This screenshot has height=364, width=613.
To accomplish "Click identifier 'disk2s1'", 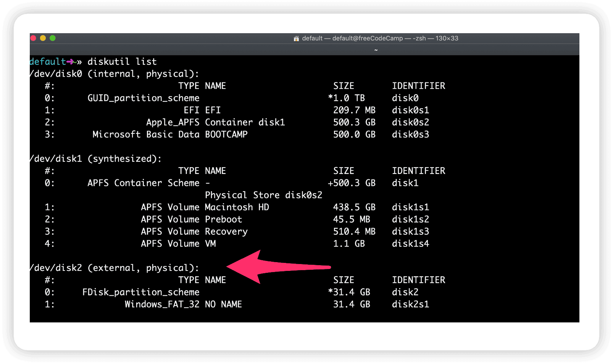I will coord(411,304).
